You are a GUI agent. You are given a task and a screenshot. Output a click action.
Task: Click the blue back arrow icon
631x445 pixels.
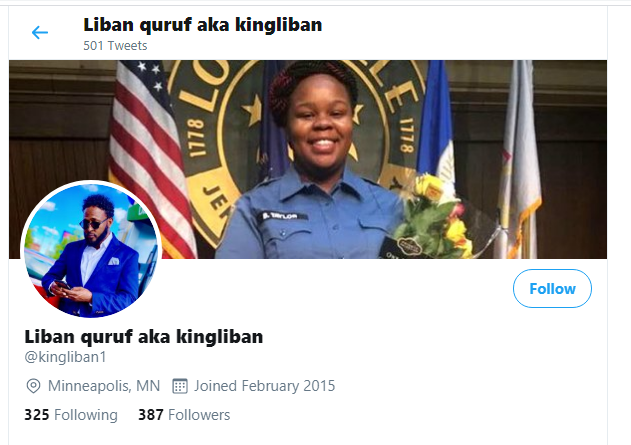point(40,33)
